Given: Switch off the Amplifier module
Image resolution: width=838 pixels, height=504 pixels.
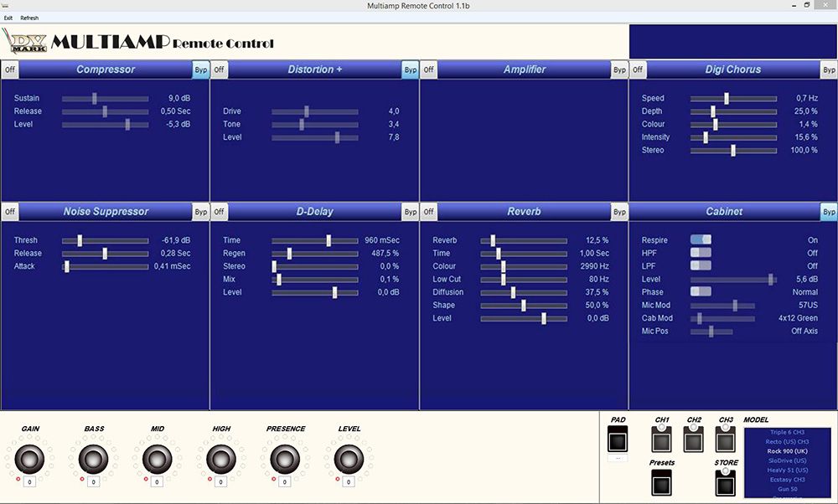Looking at the screenshot, I should (x=428, y=69).
